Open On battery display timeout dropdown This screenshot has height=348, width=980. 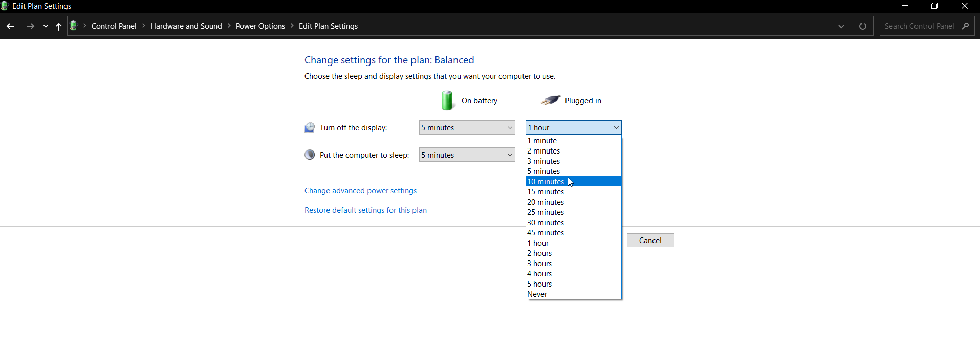467,128
